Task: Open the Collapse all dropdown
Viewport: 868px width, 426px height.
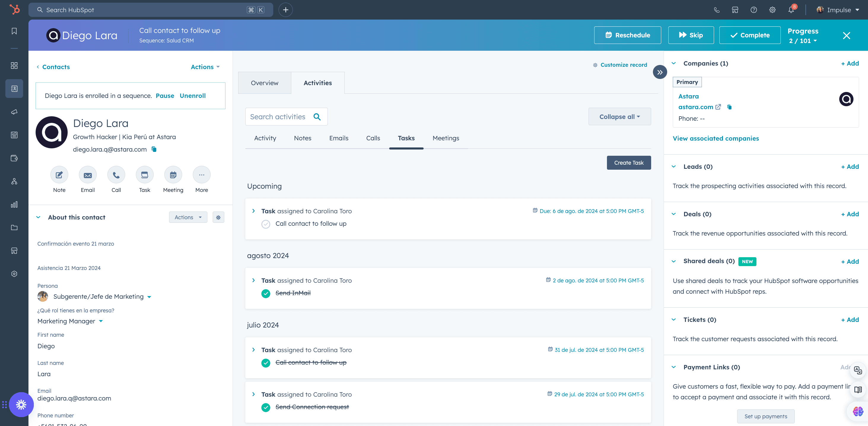Action: pos(620,117)
